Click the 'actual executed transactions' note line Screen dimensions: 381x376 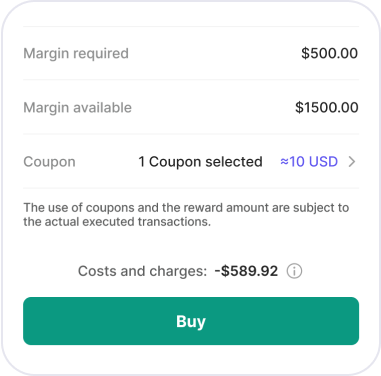(117, 222)
